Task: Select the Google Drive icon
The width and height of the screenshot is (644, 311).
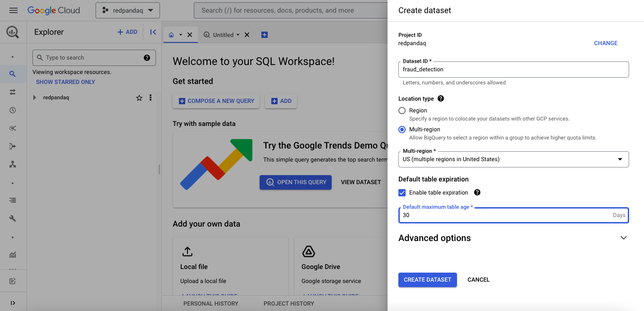Action: coord(308,251)
